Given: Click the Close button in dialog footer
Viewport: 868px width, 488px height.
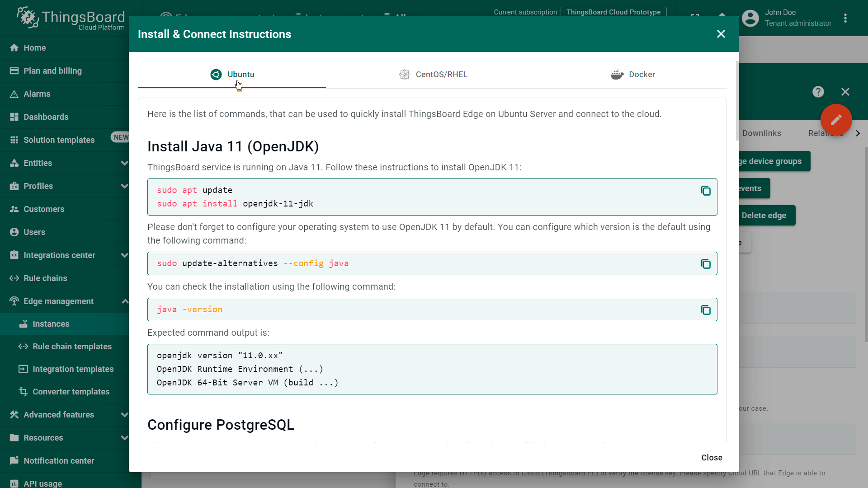Looking at the screenshot, I should [712, 458].
